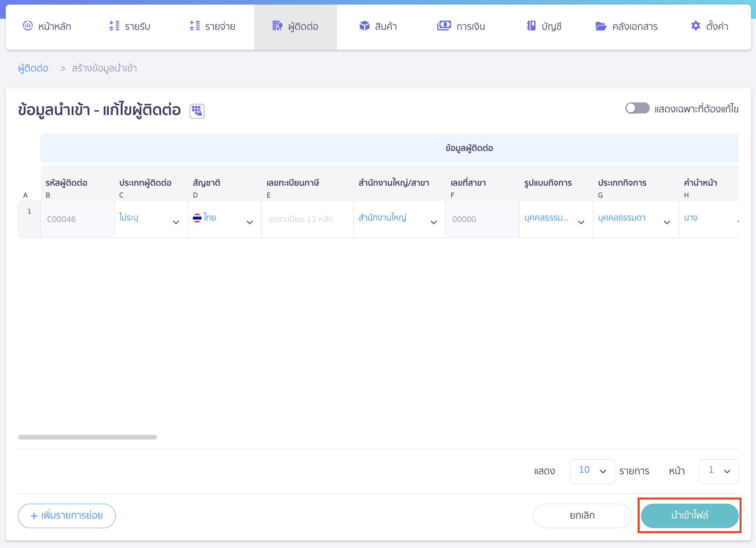Click the ยกเลิก cancel button

click(582, 516)
